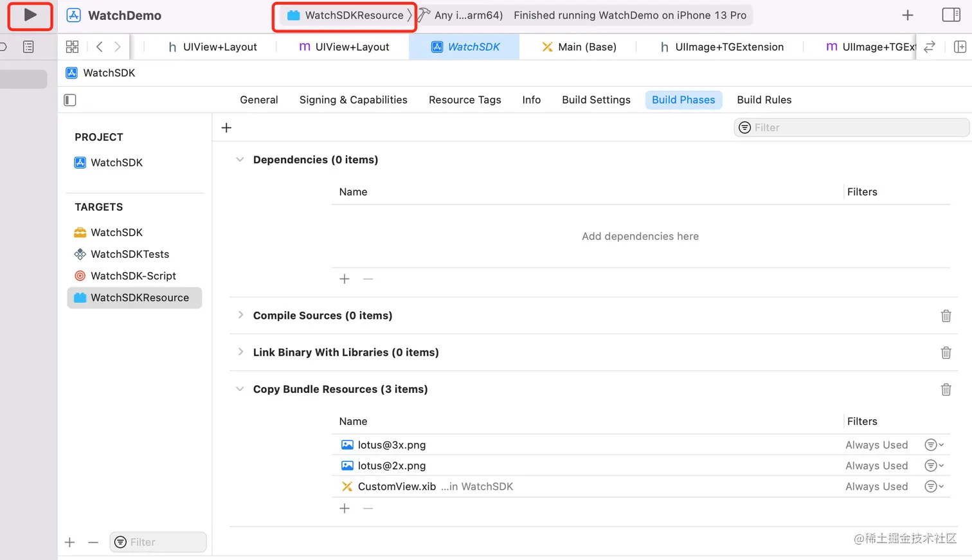This screenshot has height=560, width=972.
Task: Open platform filter menu for CustomView.xib
Action: 934,487
